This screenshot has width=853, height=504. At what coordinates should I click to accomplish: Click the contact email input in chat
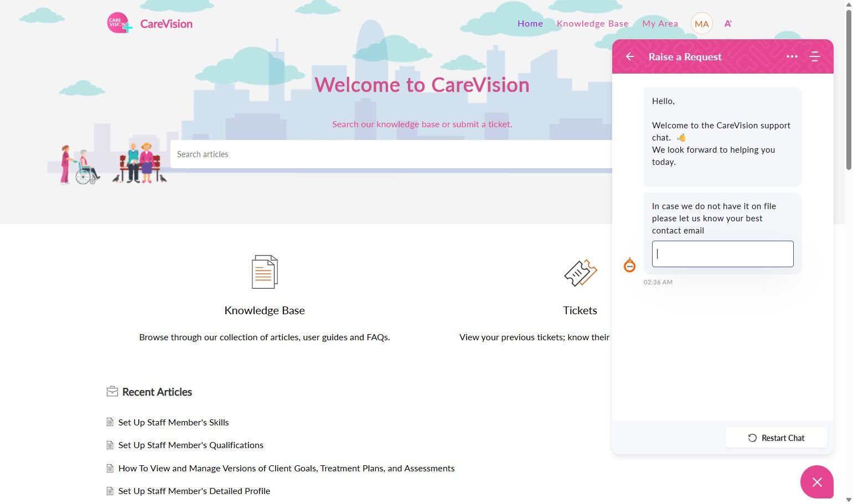pos(723,254)
